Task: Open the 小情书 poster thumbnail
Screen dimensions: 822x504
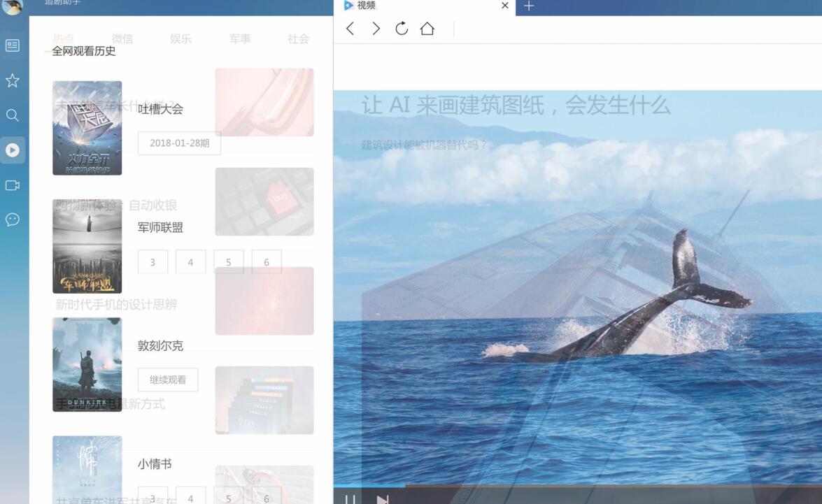Action: coord(87,470)
